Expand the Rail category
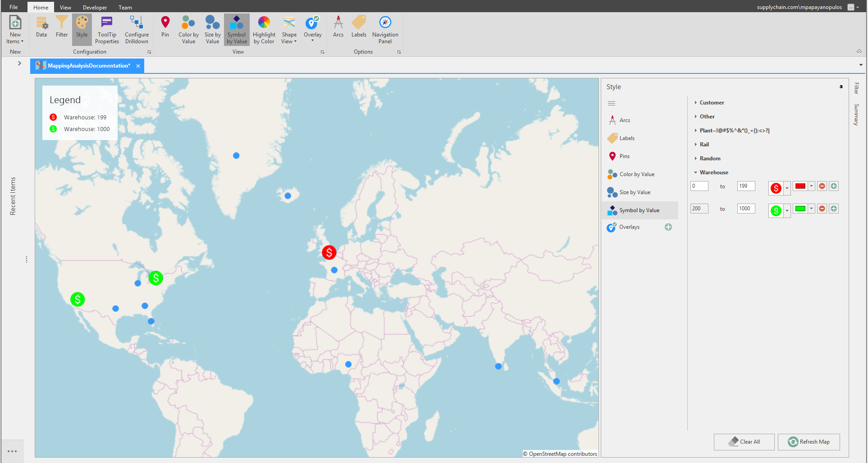This screenshot has width=868, height=463. pos(696,145)
